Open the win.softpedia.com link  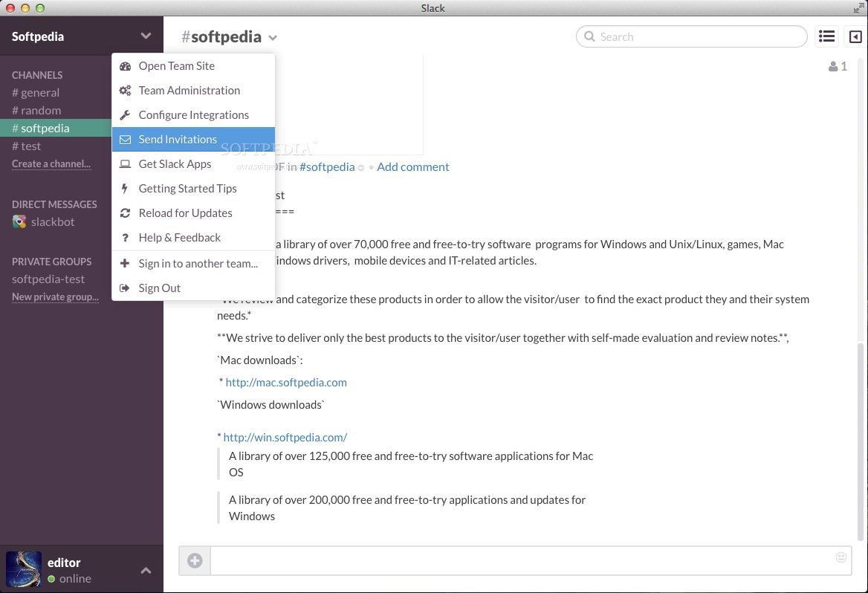(x=285, y=438)
